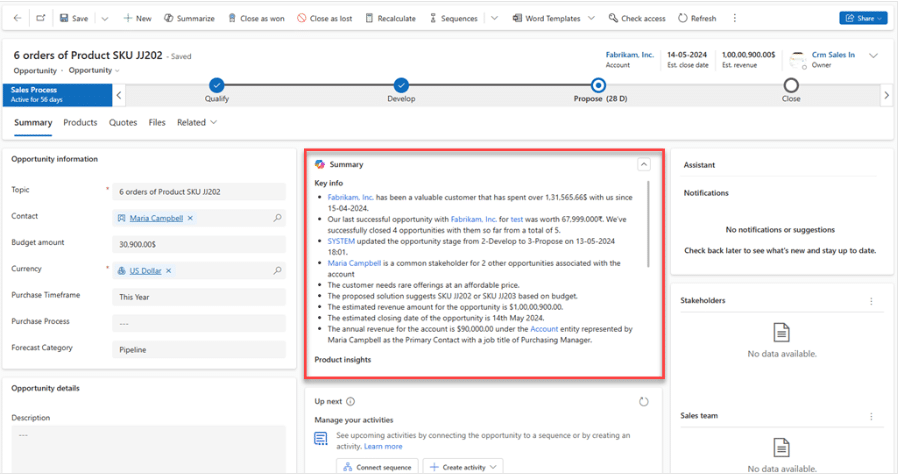Click the Recalculate command

pyautogui.click(x=391, y=18)
